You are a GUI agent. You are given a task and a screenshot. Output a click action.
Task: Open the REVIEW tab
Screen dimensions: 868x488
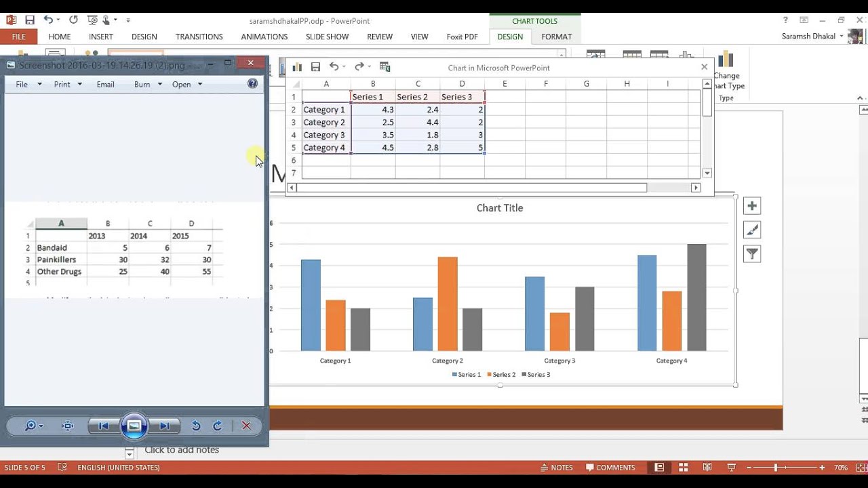[380, 37]
